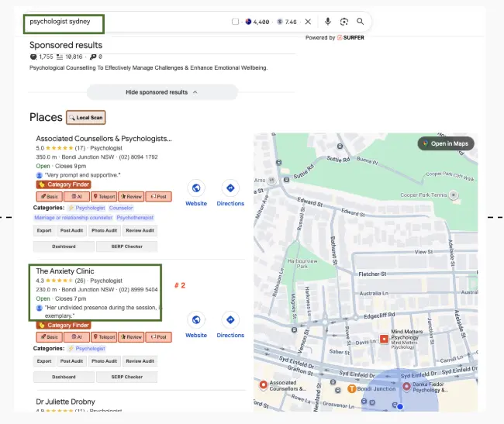Click Post button under Associated Counsellors

(x=158, y=197)
